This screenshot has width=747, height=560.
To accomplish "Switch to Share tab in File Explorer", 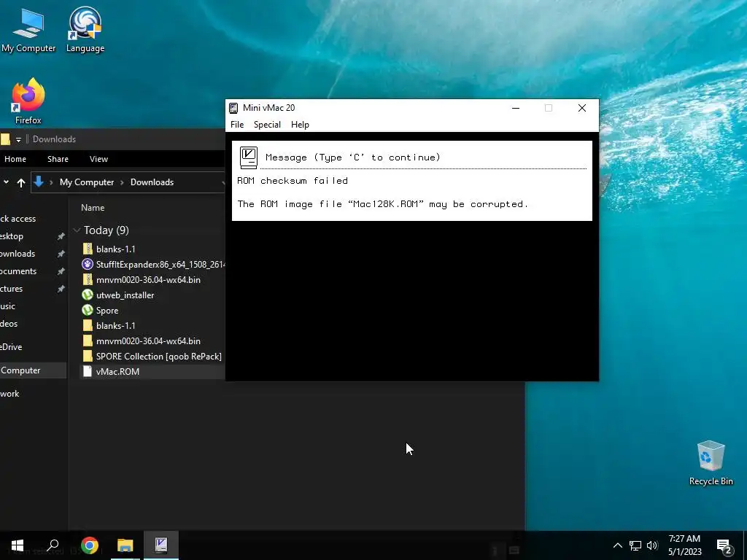I will 58,159.
